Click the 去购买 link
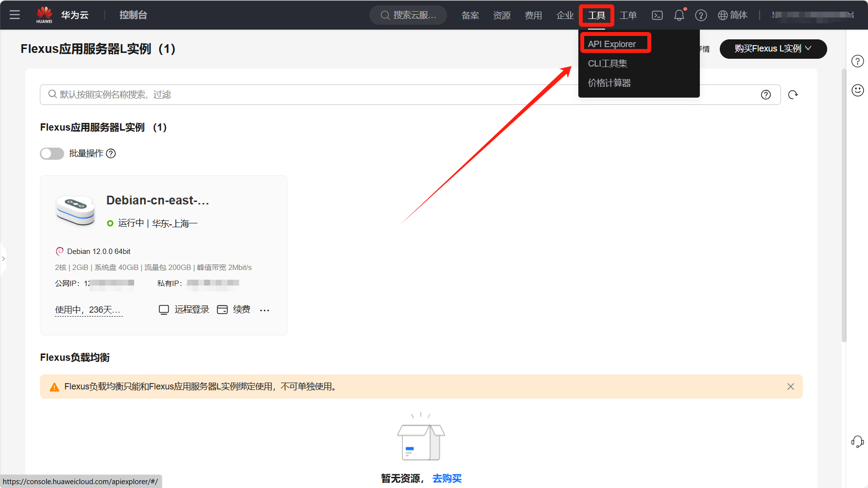Image resolution: width=868 pixels, height=488 pixels. pyautogui.click(x=447, y=478)
